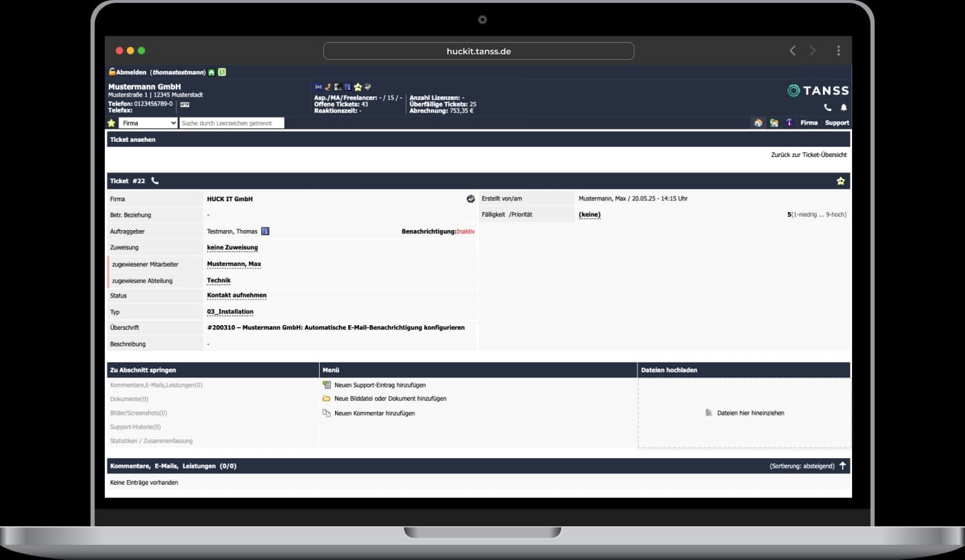Click the round icon in Firma row
Viewport: 965px width, 560px height.
click(471, 199)
